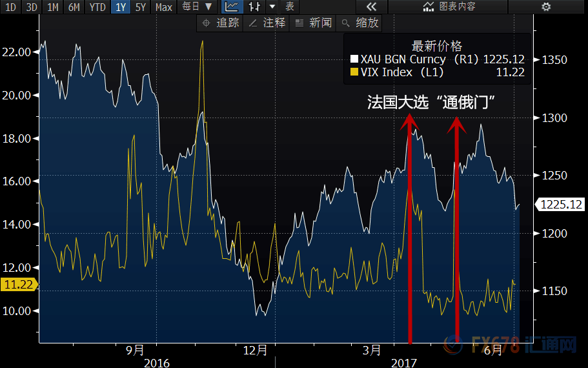Open 图表内容 chart content panel
Viewport: 588px width, 368px height.
(449, 6)
